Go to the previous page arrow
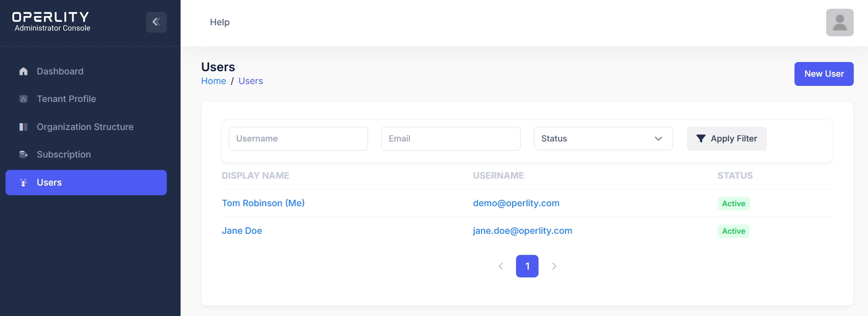868x316 pixels. 501,266
